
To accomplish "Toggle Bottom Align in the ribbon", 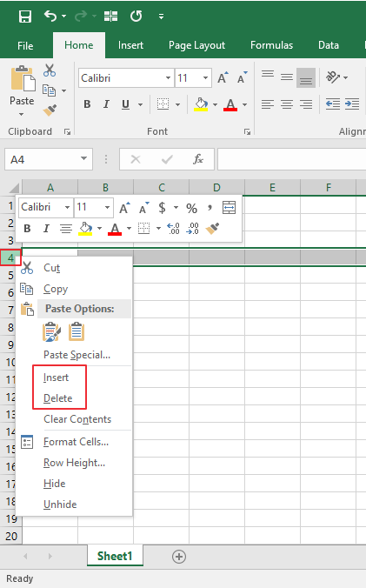I will click(306, 77).
